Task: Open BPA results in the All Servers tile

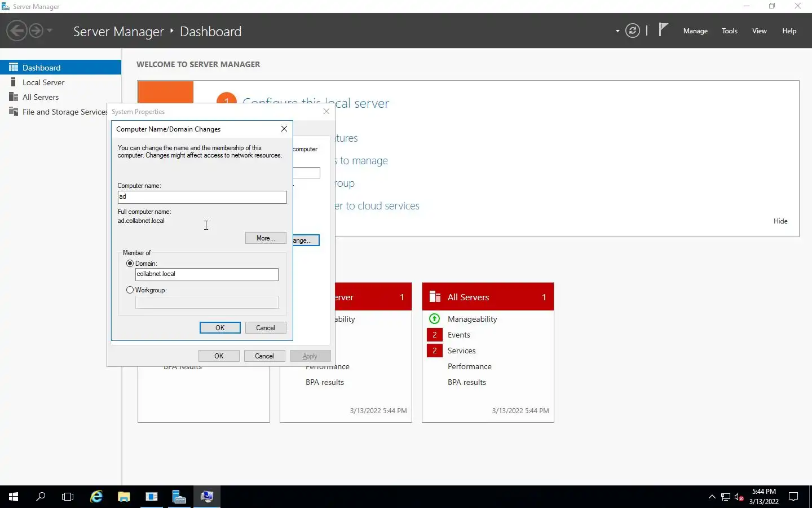Action: point(467,382)
